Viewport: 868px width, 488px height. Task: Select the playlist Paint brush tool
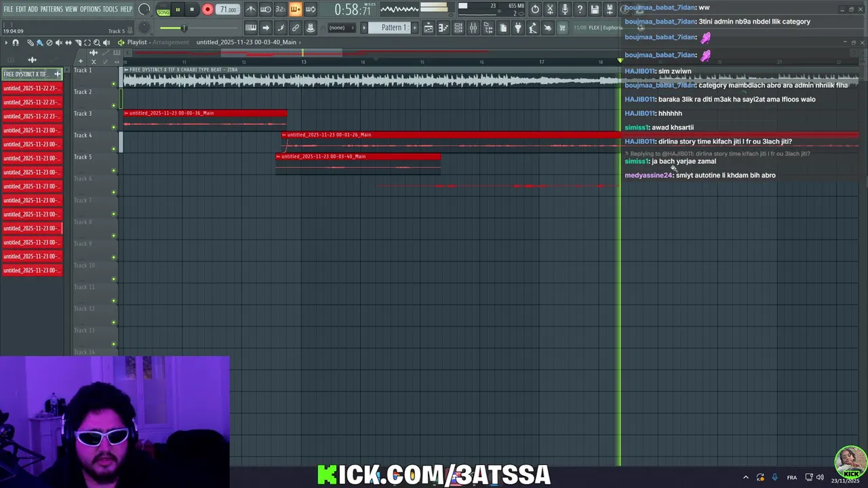click(x=39, y=43)
